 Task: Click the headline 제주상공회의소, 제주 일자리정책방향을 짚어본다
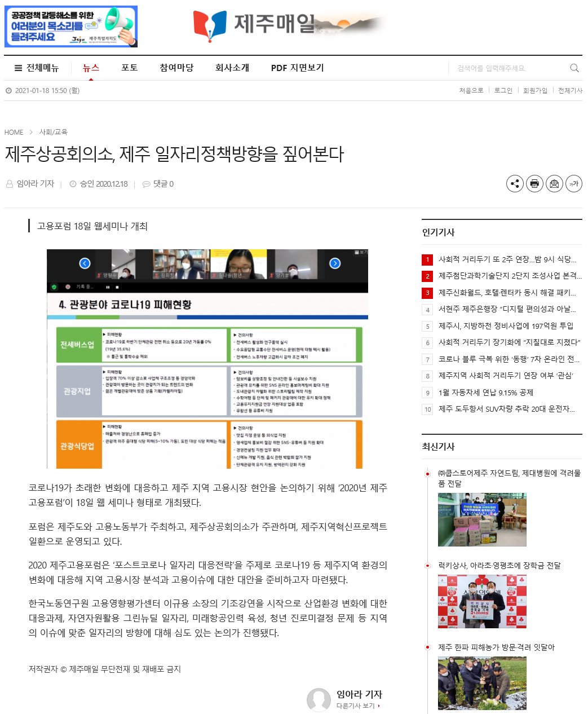click(x=174, y=154)
